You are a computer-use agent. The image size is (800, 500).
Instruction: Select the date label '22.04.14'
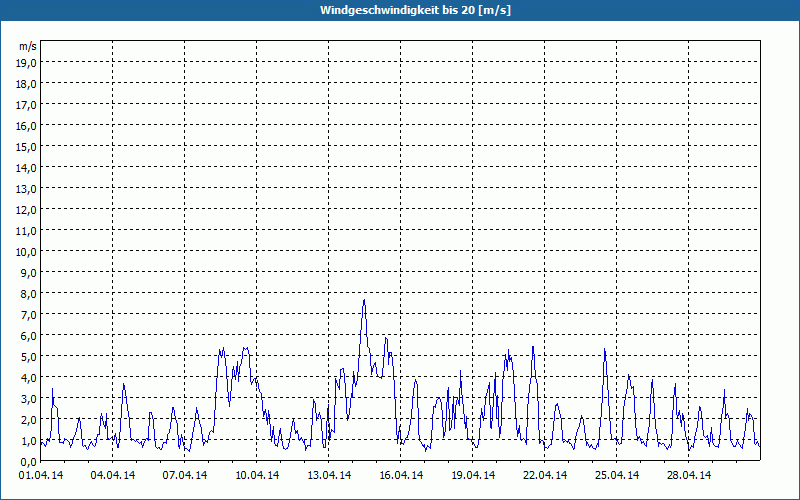pyautogui.click(x=544, y=476)
